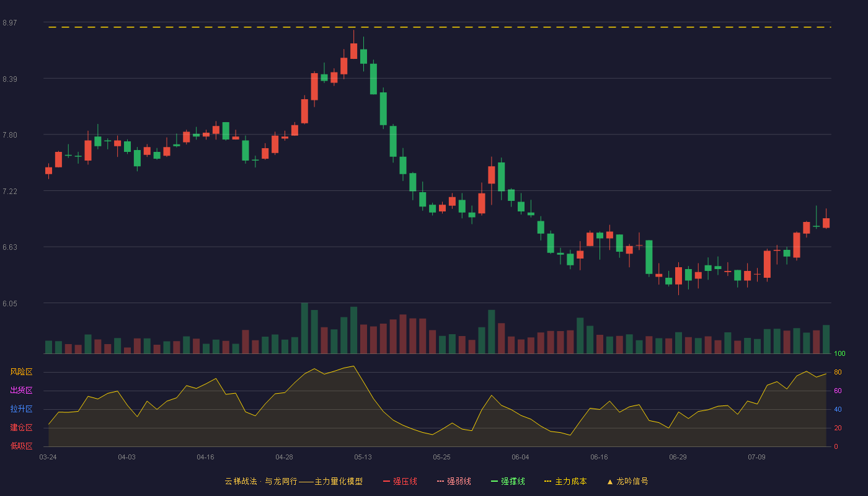
Task: Click the 7.22 price axis label
Action: [9, 192]
